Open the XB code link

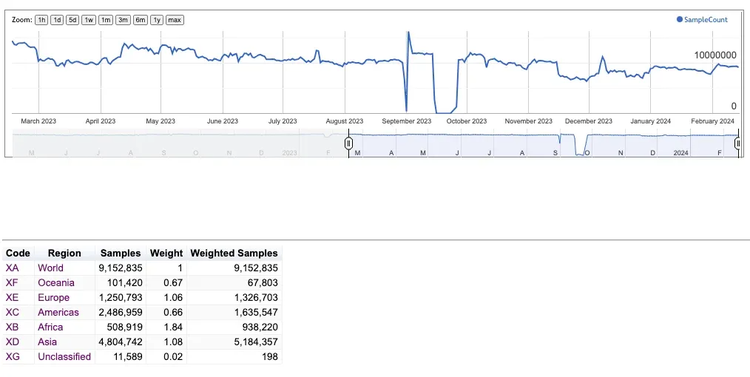point(12,327)
